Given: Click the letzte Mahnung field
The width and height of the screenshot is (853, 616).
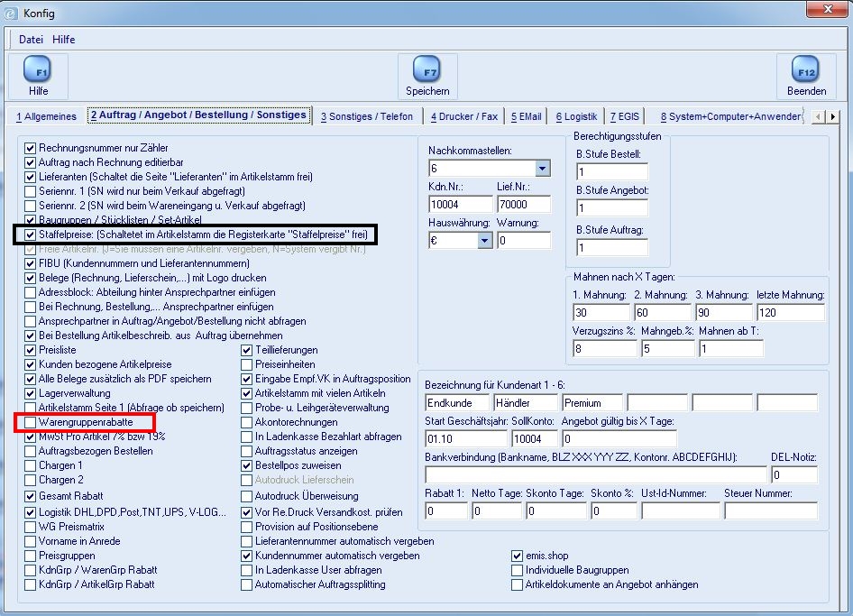Looking at the screenshot, I should 791,312.
